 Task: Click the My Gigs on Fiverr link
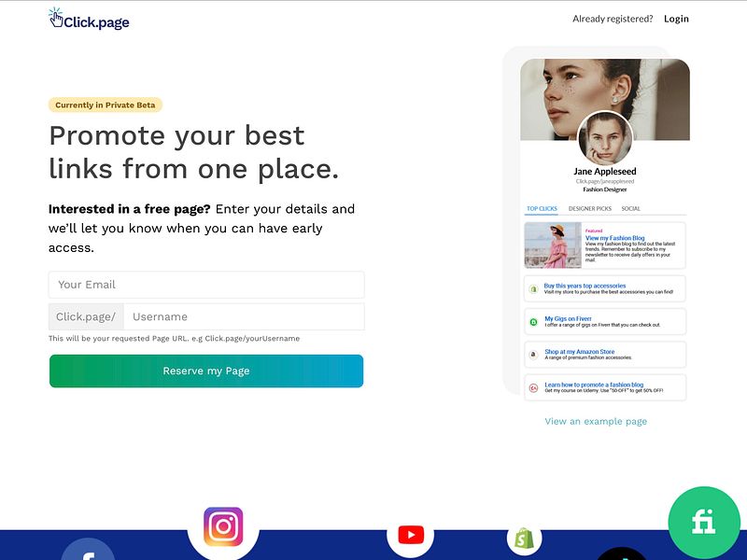568,318
